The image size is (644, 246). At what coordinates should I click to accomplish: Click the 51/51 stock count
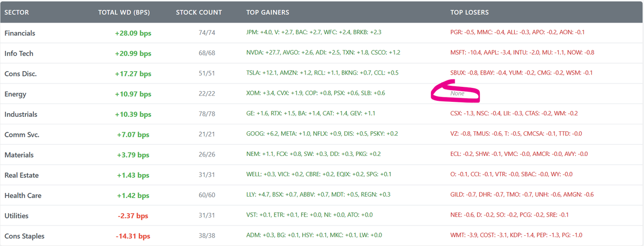(x=207, y=73)
